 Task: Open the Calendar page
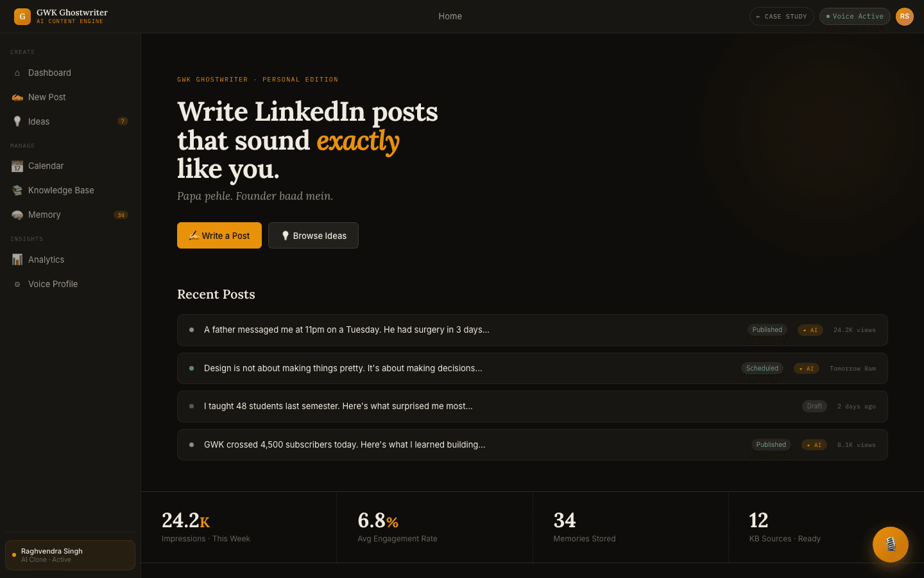tap(71, 166)
